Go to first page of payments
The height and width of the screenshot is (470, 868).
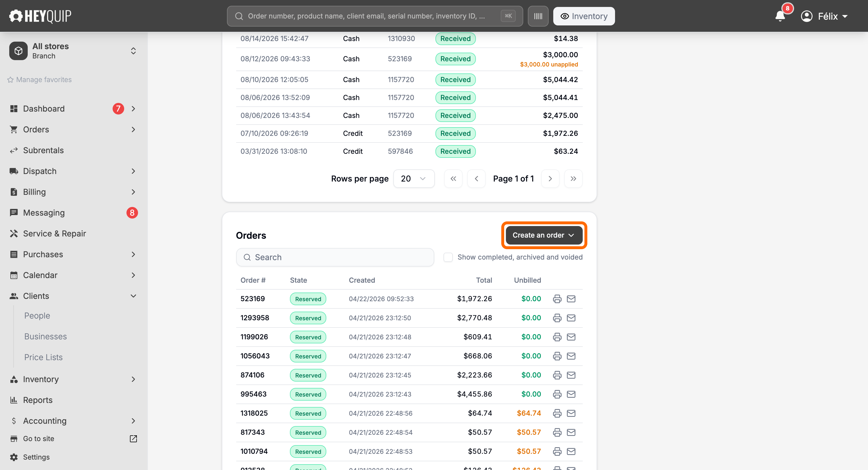click(453, 178)
